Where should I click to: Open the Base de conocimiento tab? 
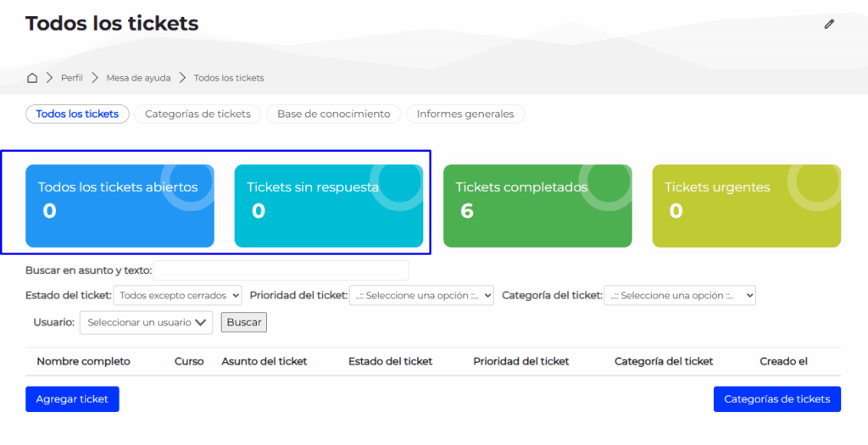[333, 114]
